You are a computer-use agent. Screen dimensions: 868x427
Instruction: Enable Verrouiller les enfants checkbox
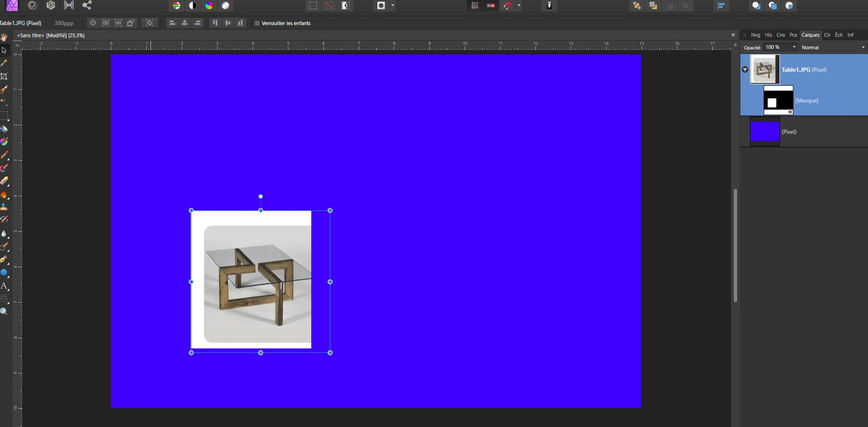[x=257, y=23]
